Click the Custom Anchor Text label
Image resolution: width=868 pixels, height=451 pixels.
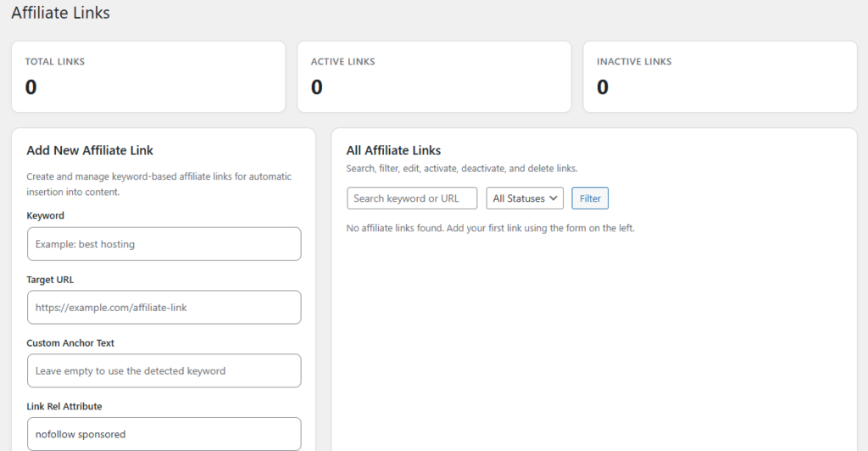click(x=70, y=343)
